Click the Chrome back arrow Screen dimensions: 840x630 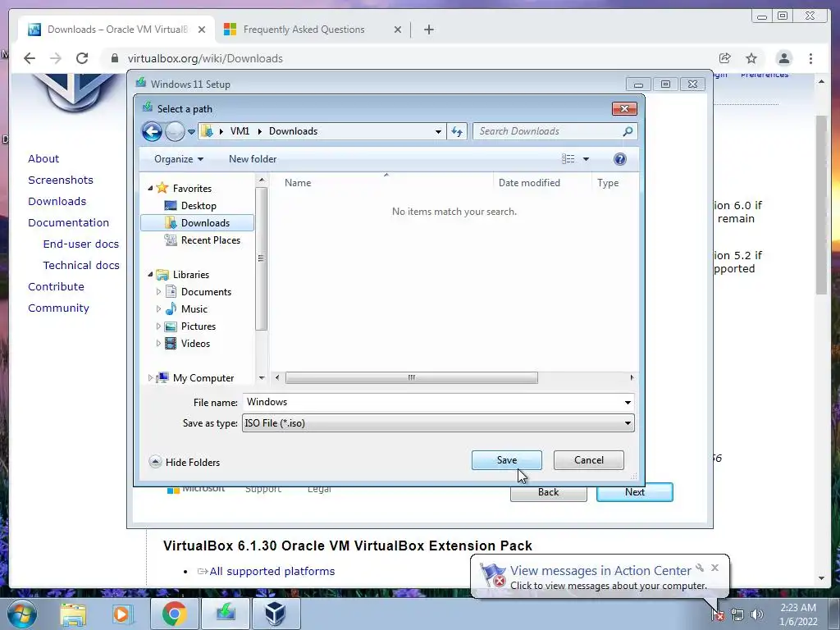pyautogui.click(x=30, y=58)
